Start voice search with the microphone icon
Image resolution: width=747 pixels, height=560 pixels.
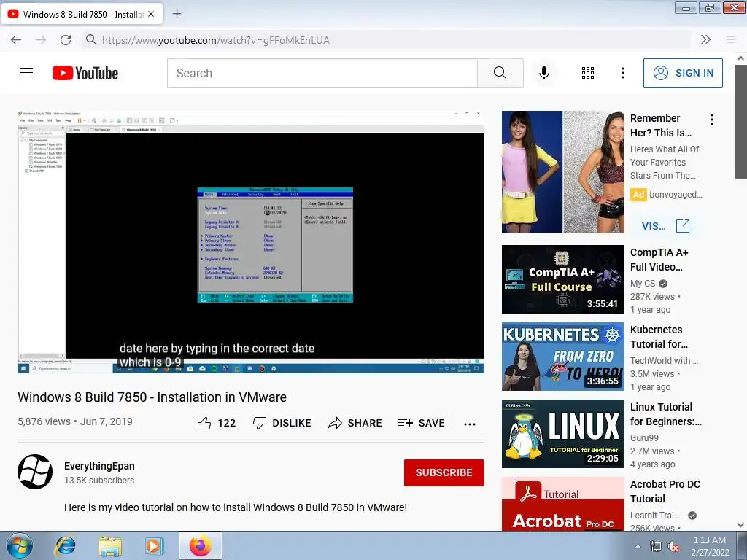[544, 73]
